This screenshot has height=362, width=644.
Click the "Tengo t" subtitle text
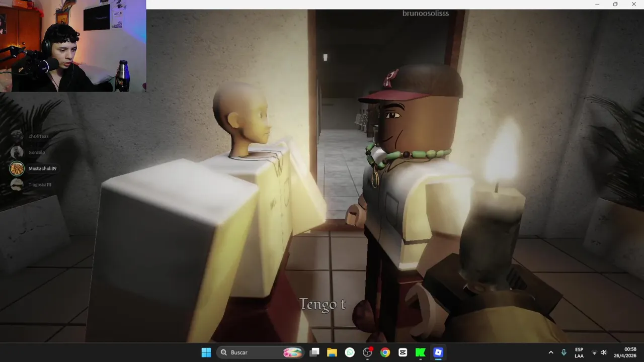[x=323, y=304]
